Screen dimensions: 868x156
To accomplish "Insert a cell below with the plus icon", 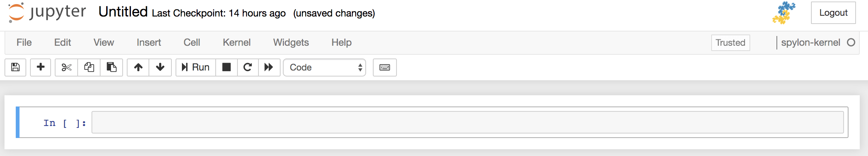I will (x=41, y=67).
